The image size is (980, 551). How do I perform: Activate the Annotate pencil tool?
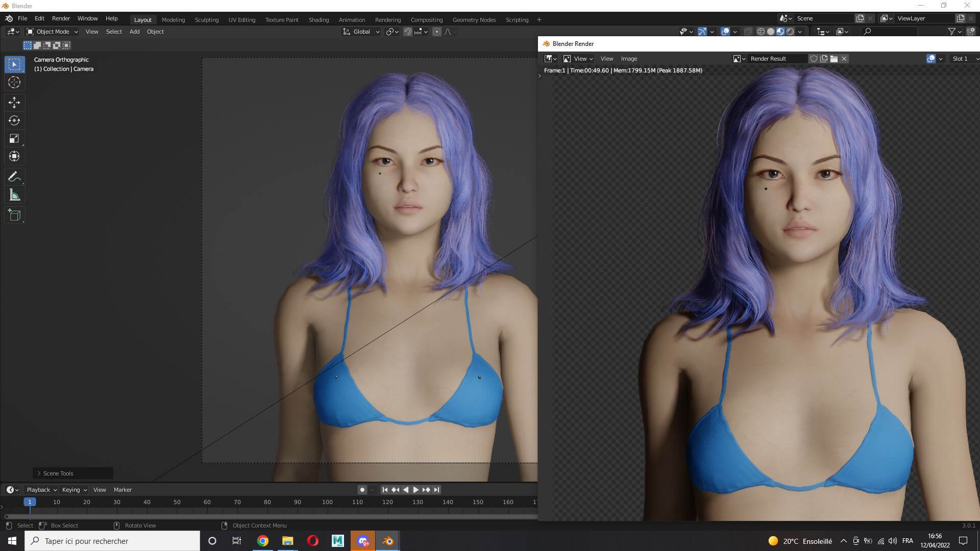[14, 177]
